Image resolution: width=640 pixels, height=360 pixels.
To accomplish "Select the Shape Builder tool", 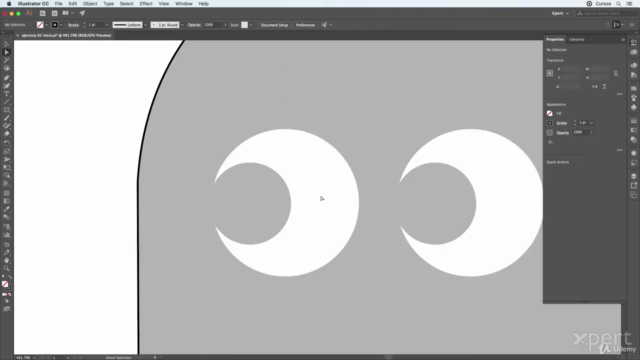I will pyautogui.click(x=7, y=176).
